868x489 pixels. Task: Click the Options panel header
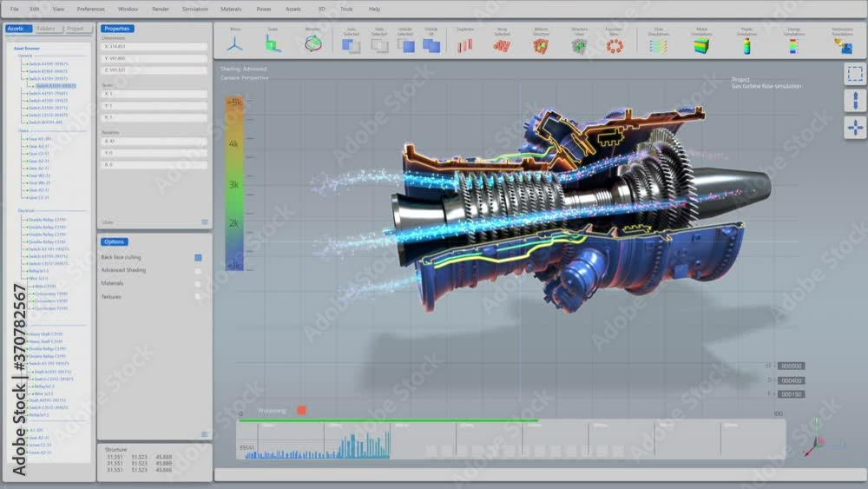click(x=114, y=241)
